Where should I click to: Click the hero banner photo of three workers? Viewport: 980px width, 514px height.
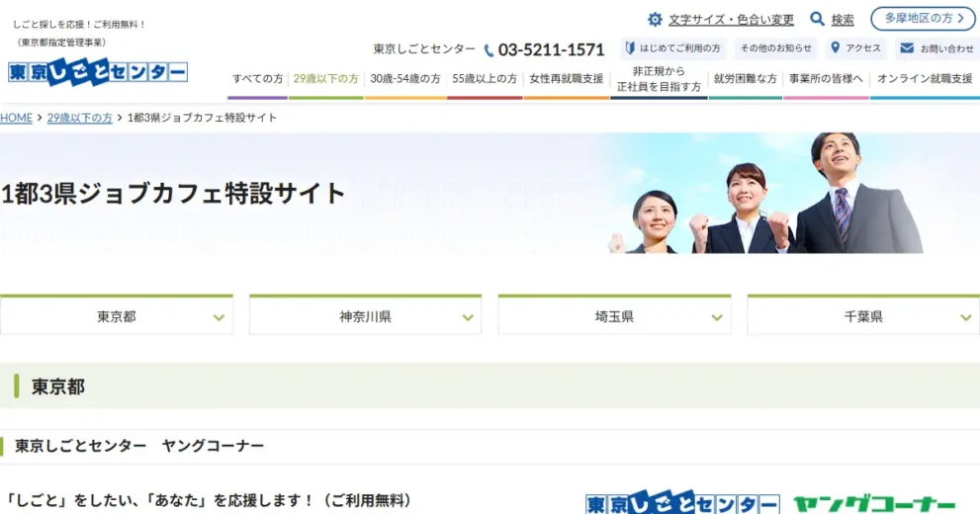click(x=766, y=193)
